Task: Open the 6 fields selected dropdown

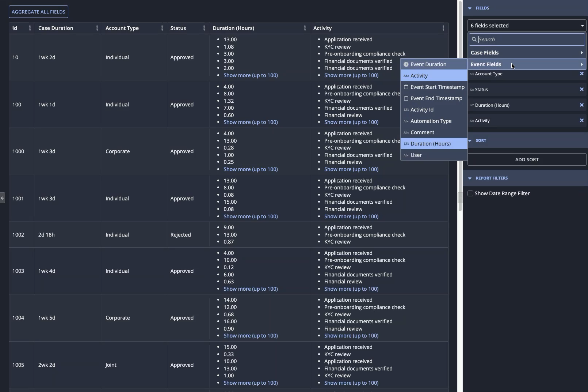Action: point(527,26)
